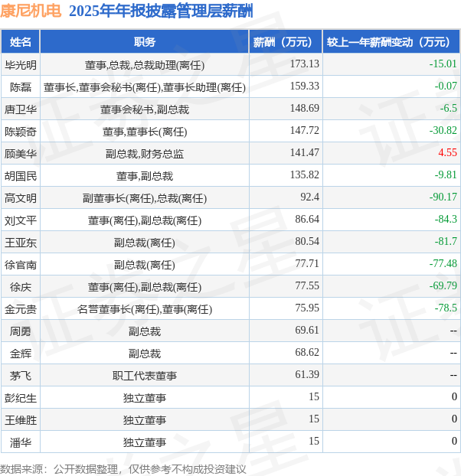Select the name 毕光明
The height and width of the screenshot is (476, 461).
coord(21,64)
